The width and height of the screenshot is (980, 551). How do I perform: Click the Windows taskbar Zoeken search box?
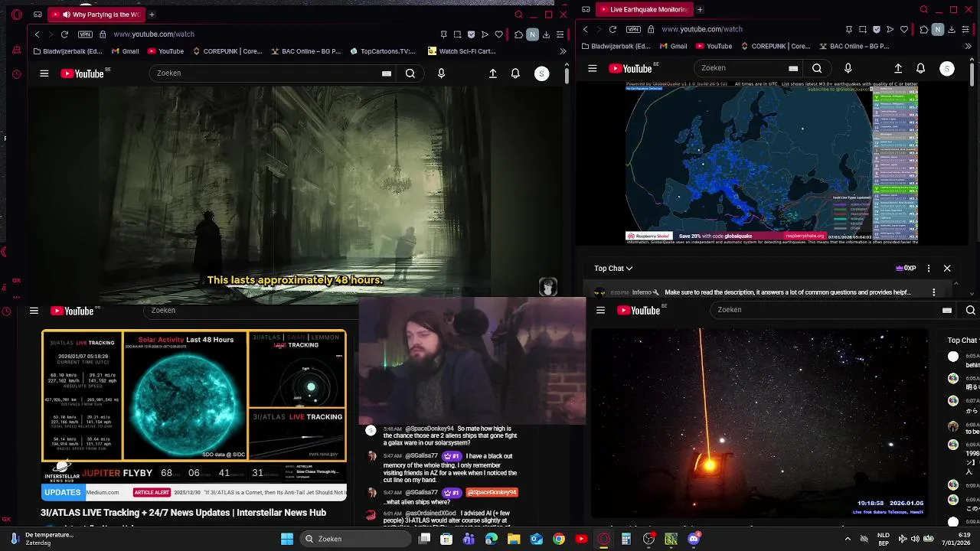[356, 539]
